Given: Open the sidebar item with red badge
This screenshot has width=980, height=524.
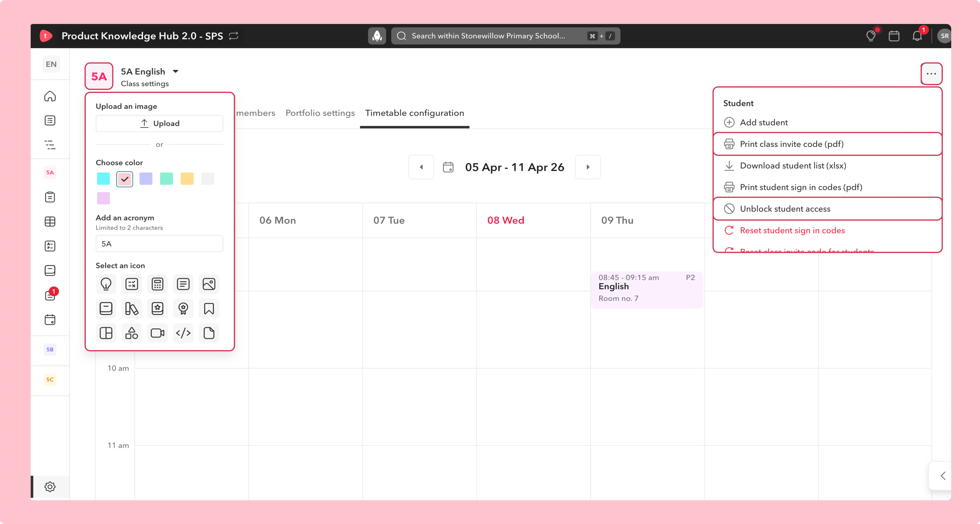Looking at the screenshot, I should pyautogui.click(x=50, y=295).
